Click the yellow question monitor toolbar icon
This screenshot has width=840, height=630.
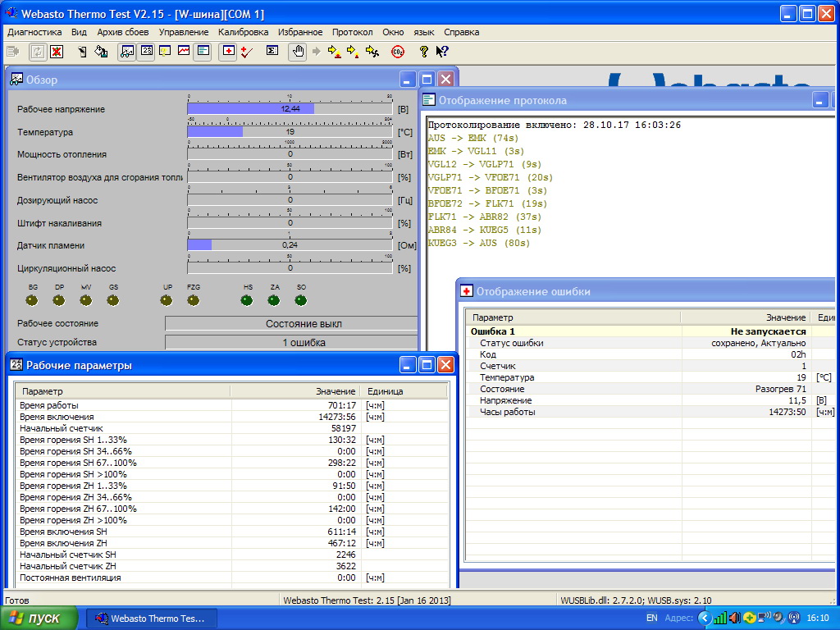[165, 52]
